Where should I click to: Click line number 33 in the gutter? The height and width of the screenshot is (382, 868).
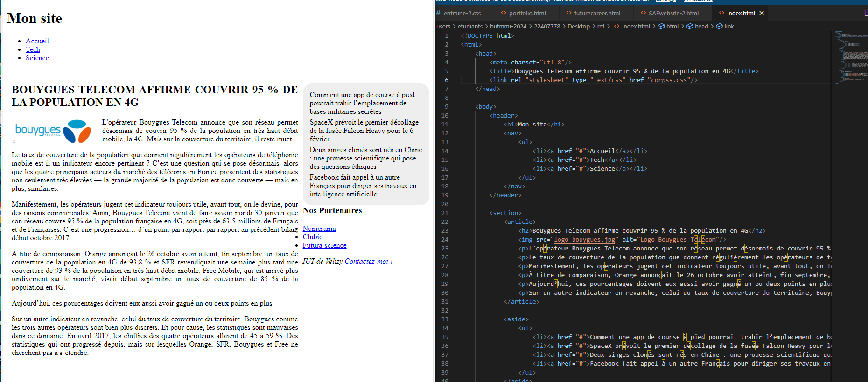[445, 319]
